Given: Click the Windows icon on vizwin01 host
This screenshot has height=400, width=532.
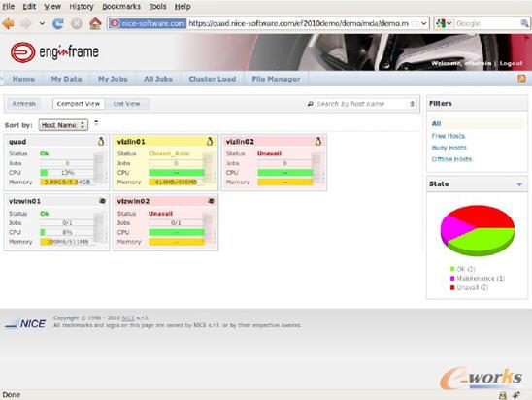Looking at the screenshot, I should [102, 201].
